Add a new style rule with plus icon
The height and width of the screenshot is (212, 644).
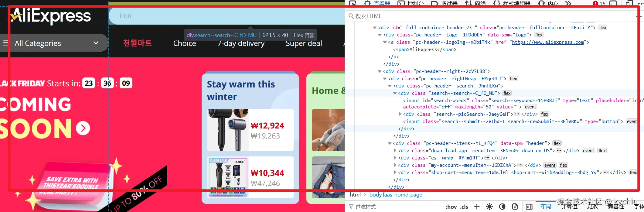pos(477,207)
